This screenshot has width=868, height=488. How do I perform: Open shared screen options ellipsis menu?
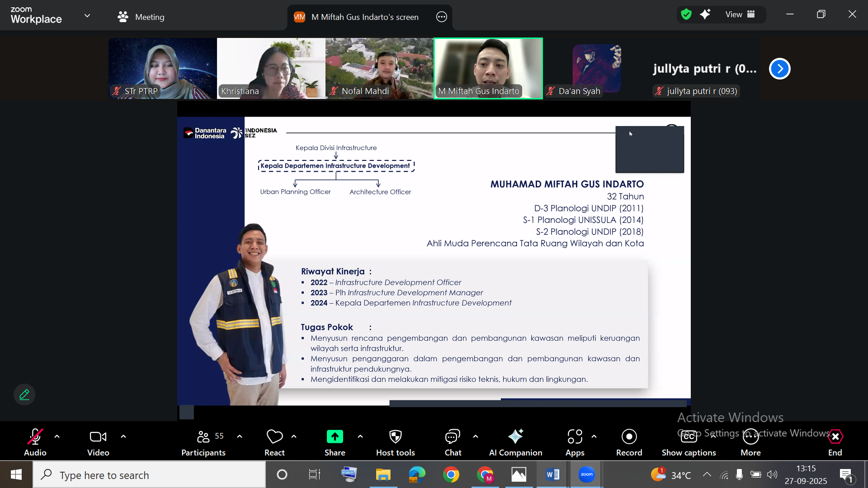coord(442,17)
